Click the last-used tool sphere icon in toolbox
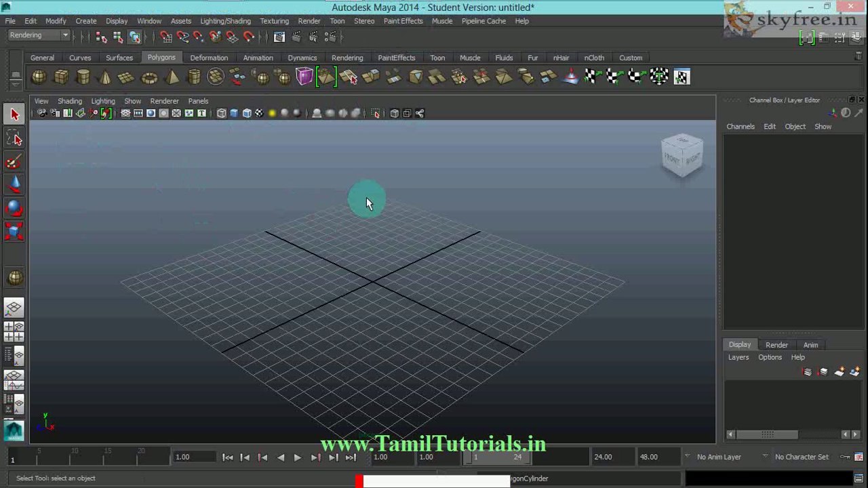 (x=14, y=278)
